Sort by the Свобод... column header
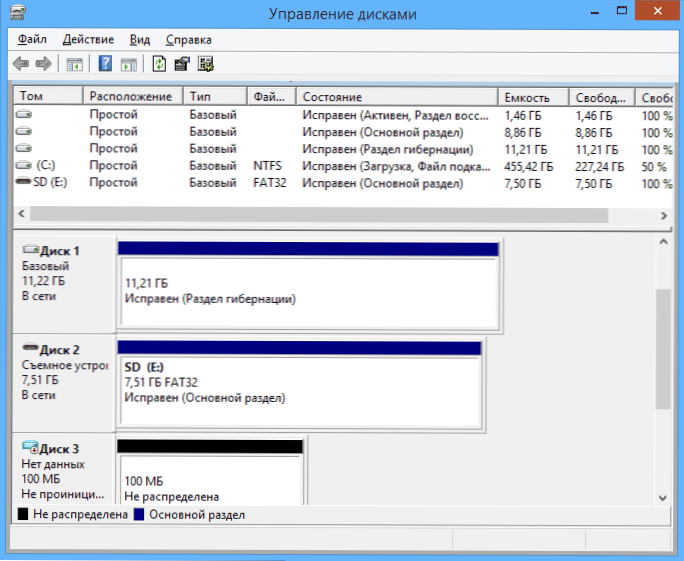The image size is (684, 561). pyautogui.click(x=602, y=97)
